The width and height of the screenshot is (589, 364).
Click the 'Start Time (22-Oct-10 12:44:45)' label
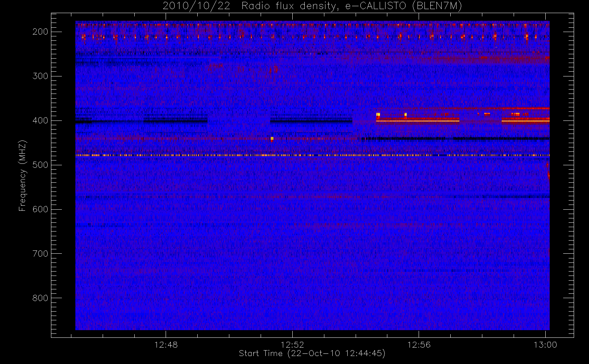tap(312, 353)
